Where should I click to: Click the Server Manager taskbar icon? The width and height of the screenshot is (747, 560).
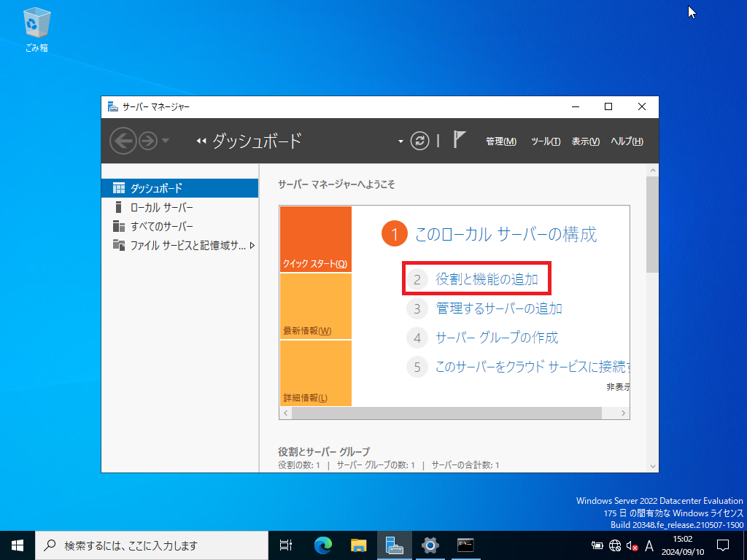tap(395, 545)
